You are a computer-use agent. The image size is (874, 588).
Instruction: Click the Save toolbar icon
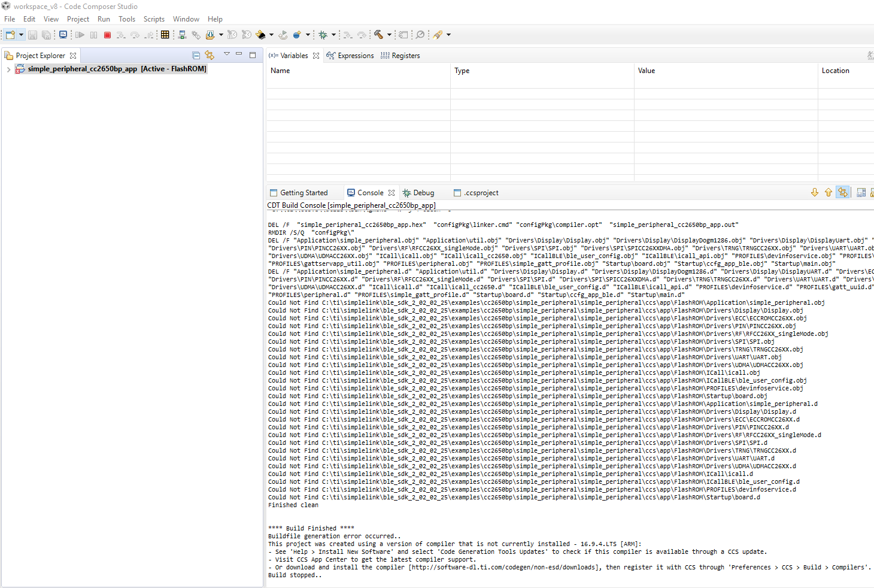[33, 35]
